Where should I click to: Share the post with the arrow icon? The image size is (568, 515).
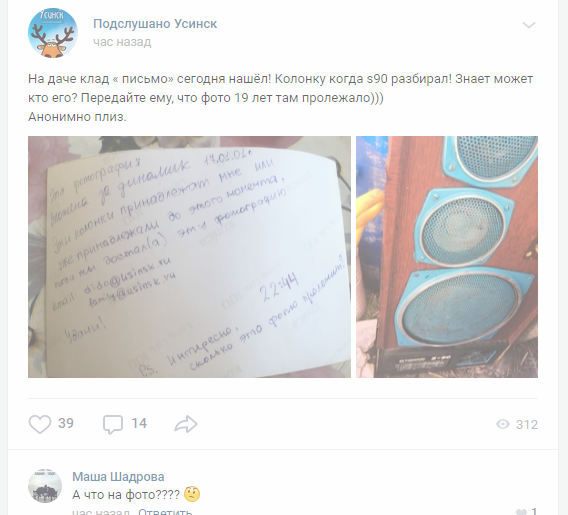pos(186,424)
